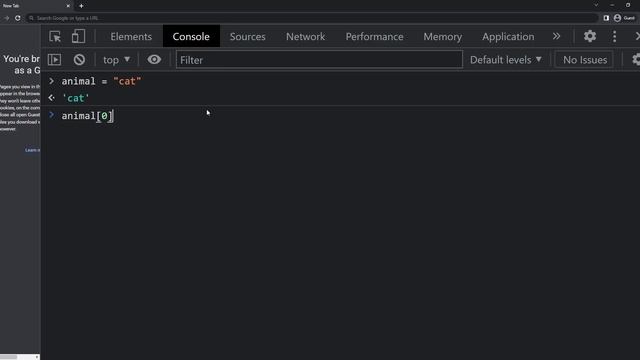Show more DevTools tabs chevron
Image resolution: width=640 pixels, height=360 pixels.
[x=556, y=36]
